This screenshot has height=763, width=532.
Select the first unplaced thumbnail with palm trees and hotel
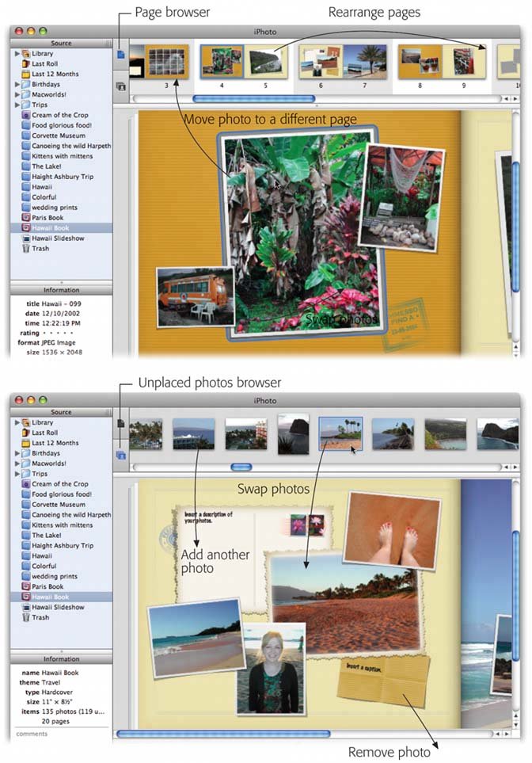click(x=146, y=434)
